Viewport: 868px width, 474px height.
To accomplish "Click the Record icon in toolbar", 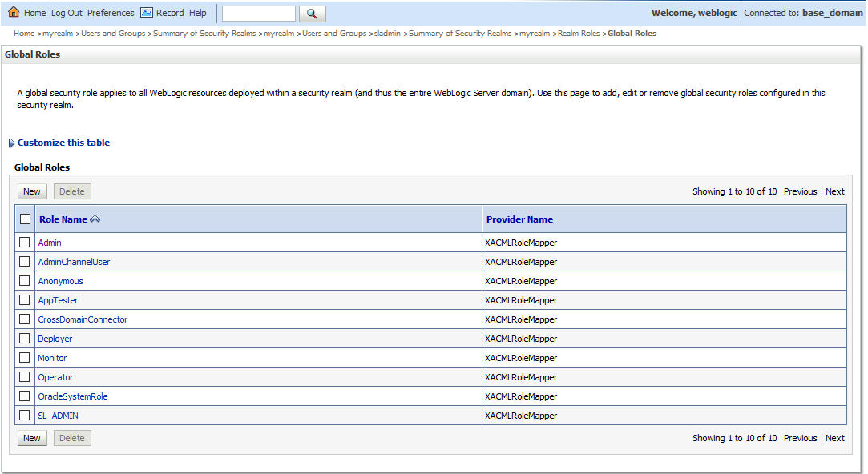I will pos(147,13).
